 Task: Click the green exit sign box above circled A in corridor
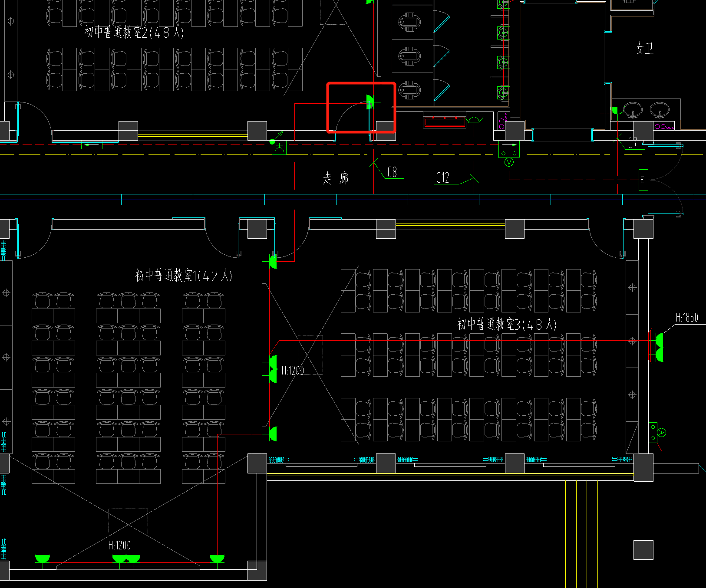(x=509, y=149)
